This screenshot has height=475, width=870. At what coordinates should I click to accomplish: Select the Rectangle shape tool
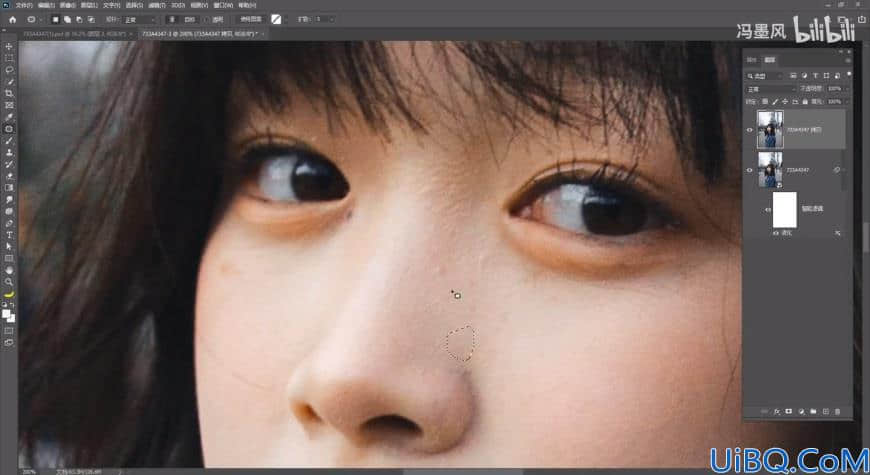9,258
